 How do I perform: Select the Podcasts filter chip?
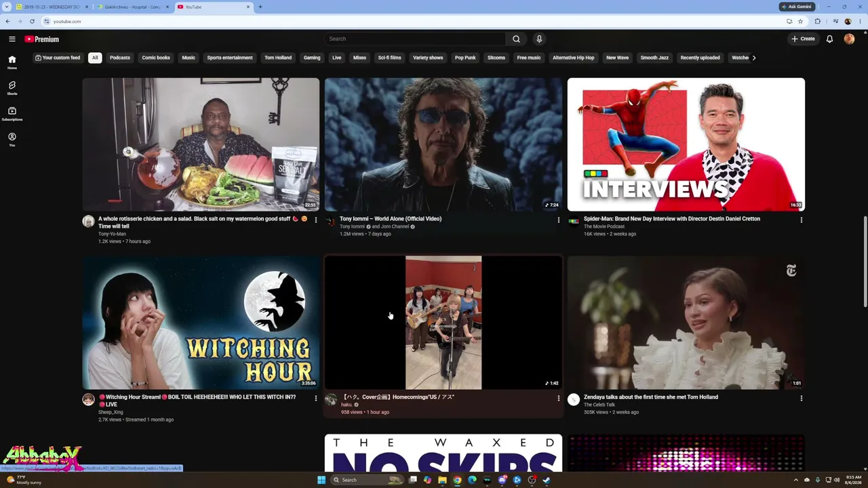[x=120, y=58]
